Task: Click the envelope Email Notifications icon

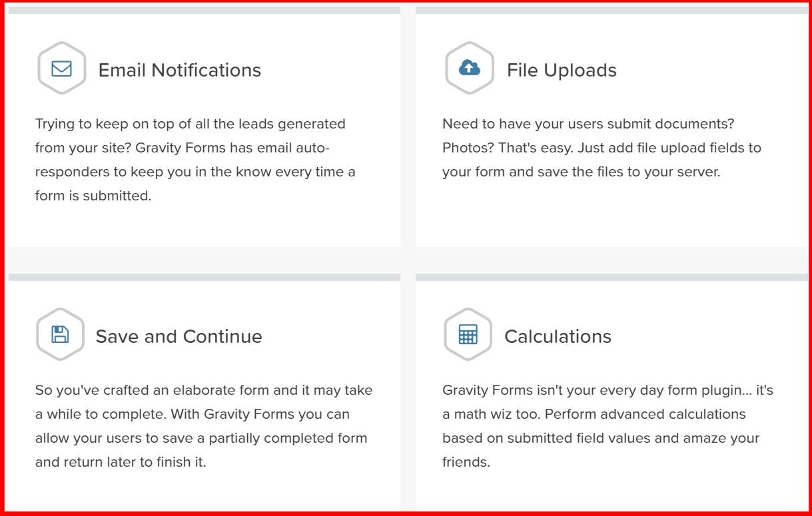Action: 61,69
